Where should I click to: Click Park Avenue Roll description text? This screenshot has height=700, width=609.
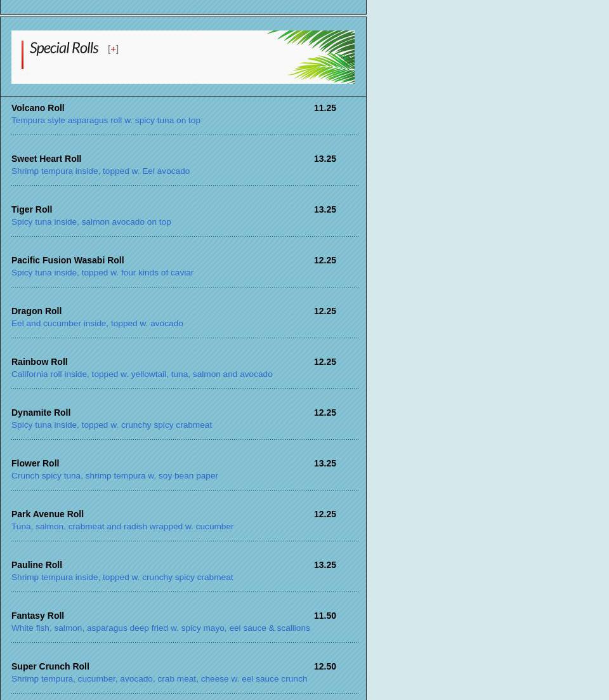pyautogui.click(x=122, y=526)
